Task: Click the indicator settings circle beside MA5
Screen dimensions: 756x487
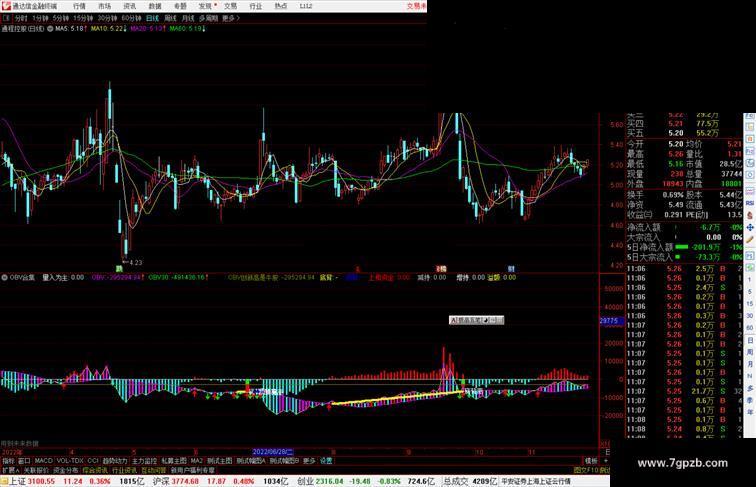Action: click(x=50, y=29)
